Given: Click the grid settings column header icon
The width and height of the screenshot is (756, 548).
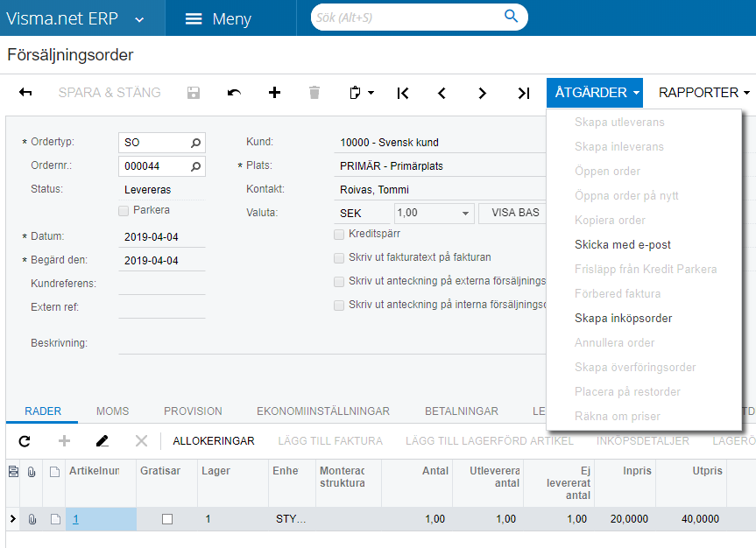Looking at the screenshot, I should (x=13, y=471).
